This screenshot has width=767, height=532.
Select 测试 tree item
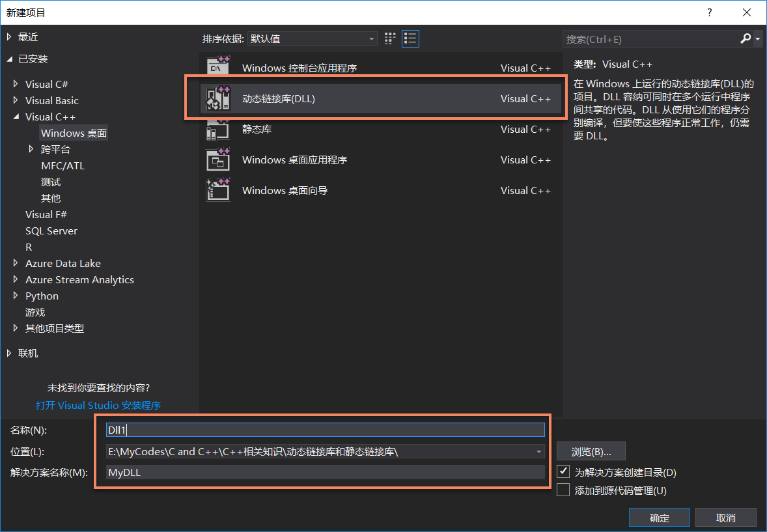click(x=51, y=182)
